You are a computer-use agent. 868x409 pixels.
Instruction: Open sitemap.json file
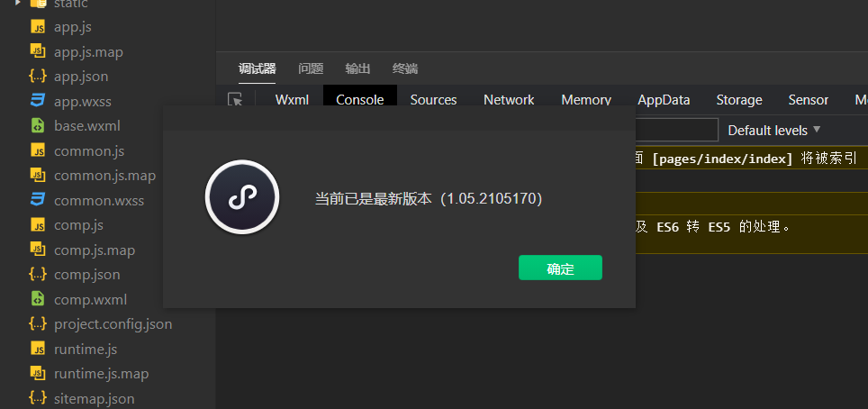tap(95, 398)
